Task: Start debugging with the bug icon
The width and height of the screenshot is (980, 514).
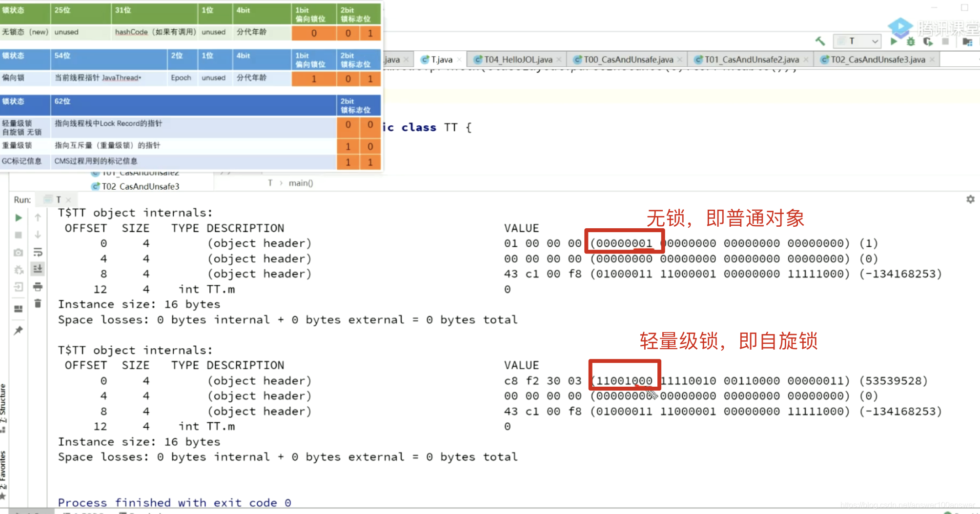Action: click(x=911, y=41)
